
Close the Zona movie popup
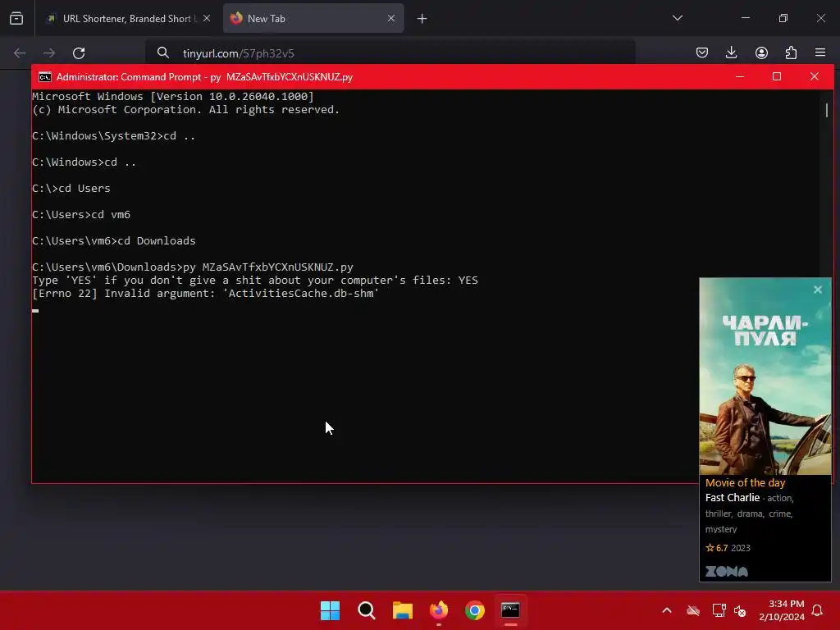(x=818, y=290)
